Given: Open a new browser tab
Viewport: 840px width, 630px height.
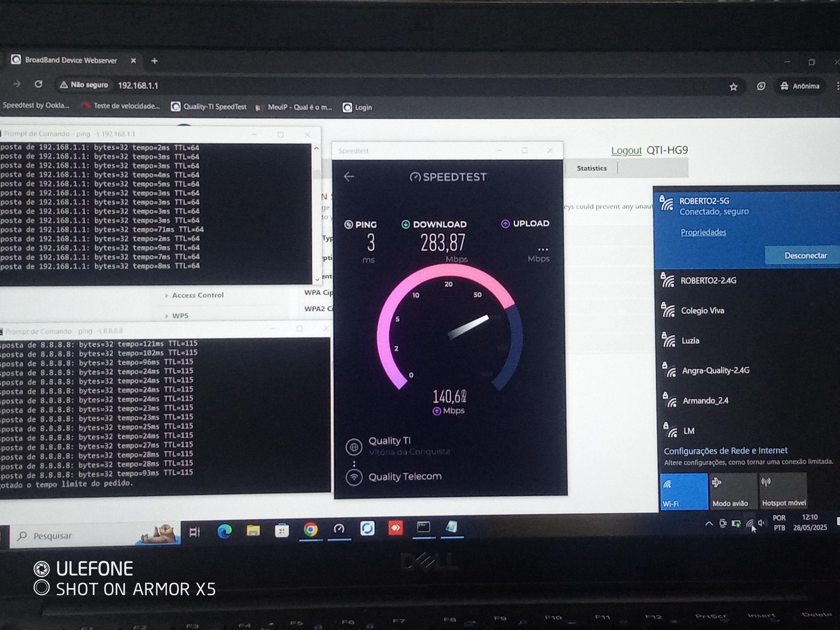Looking at the screenshot, I should coord(155,61).
